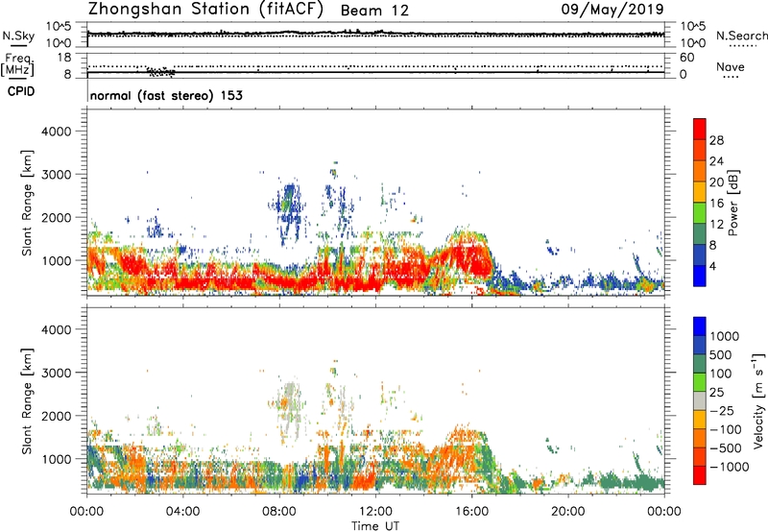Click the 12:00 time axis tick label
This screenshot has width=768, height=532.
tap(375, 512)
